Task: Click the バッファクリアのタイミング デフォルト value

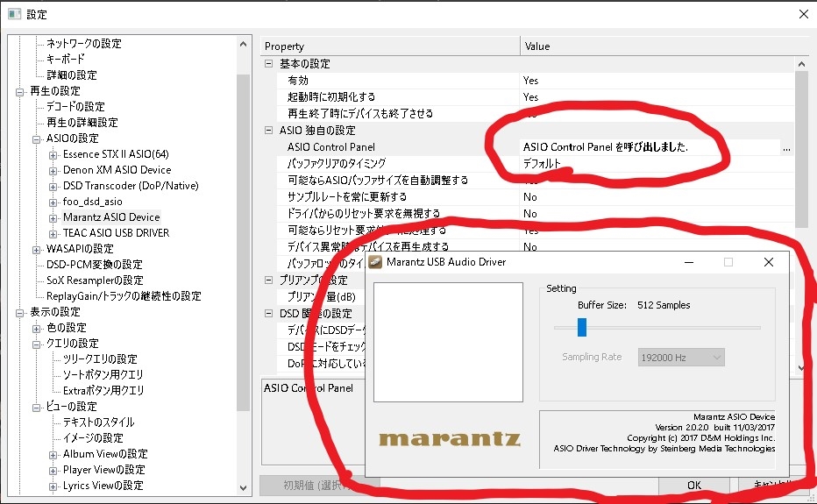Action: (x=657, y=164)
